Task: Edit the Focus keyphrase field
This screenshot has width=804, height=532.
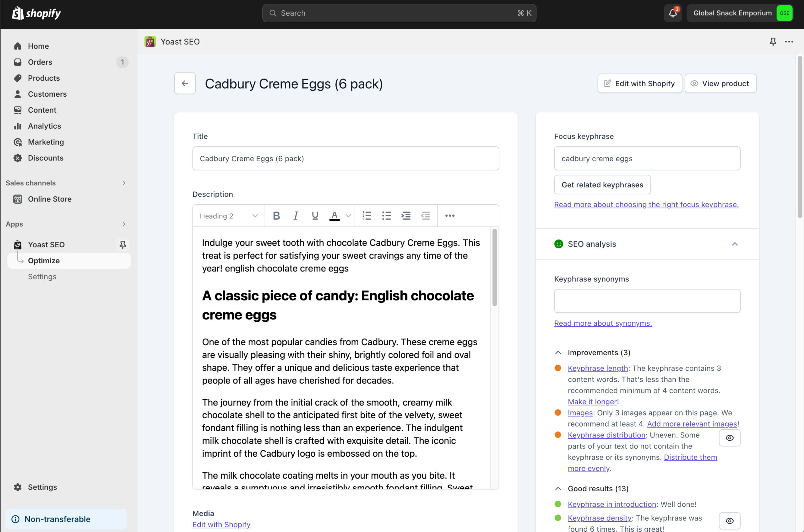Action: [x=647, y=158]
